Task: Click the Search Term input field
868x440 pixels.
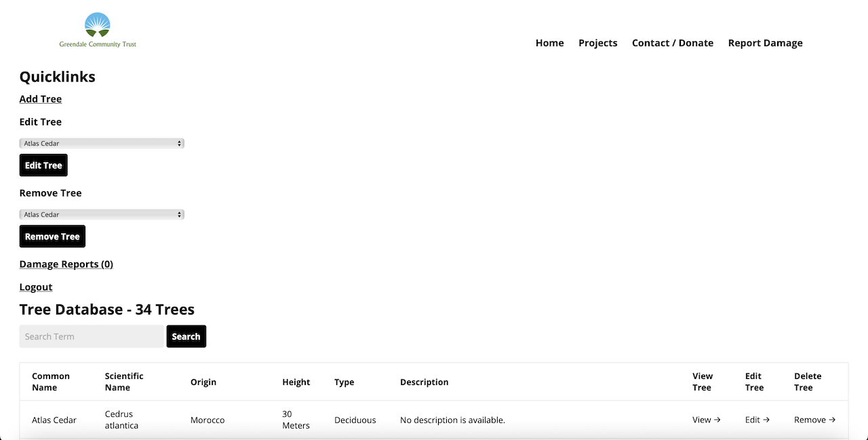Action: click(92, 336)
